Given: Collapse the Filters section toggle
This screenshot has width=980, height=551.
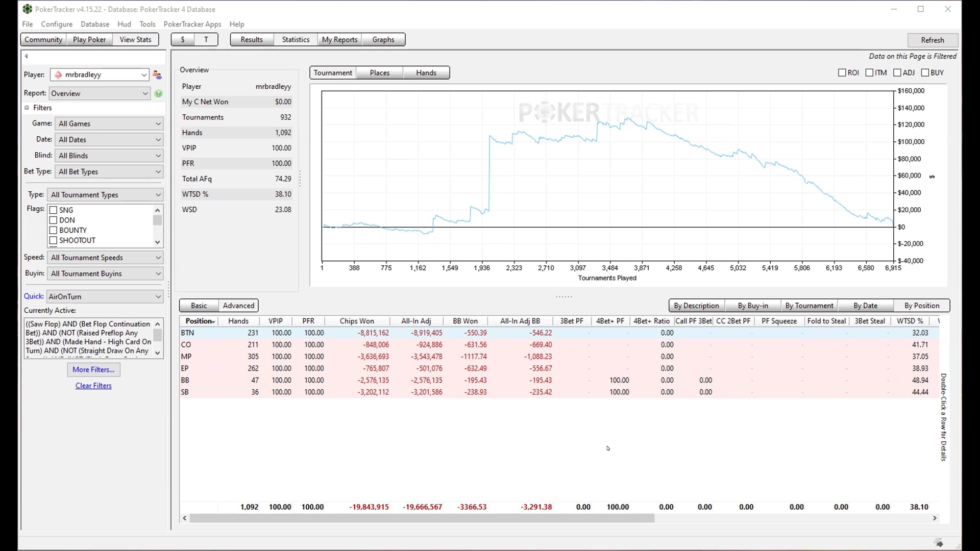Looking at the screenshot, I should [x=27, y=108].
